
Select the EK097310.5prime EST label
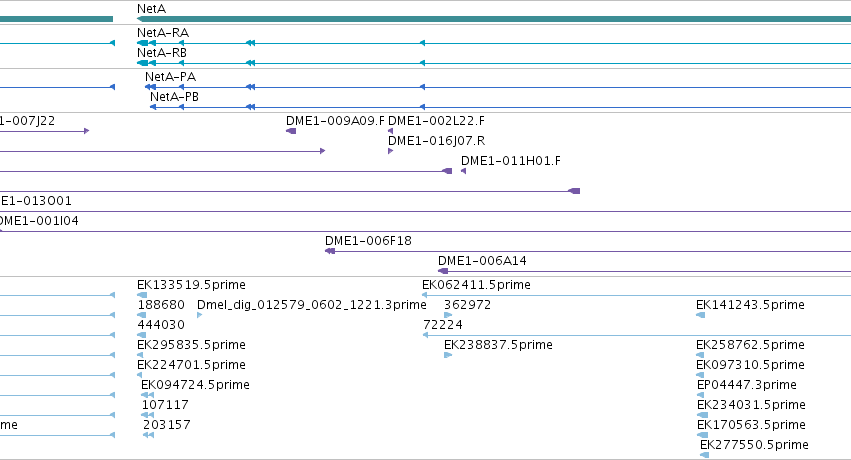[750, 365]
